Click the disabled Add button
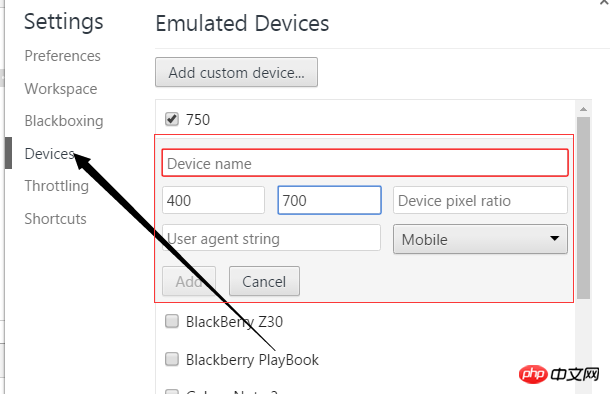This screenshot has height=394, width=610. pyautogui.click(x=189, y=281)
